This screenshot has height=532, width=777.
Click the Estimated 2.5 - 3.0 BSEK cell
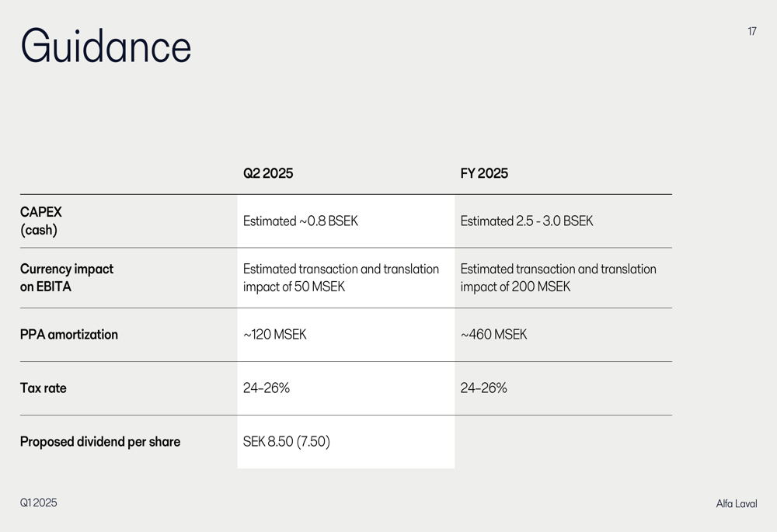(527, 221)
